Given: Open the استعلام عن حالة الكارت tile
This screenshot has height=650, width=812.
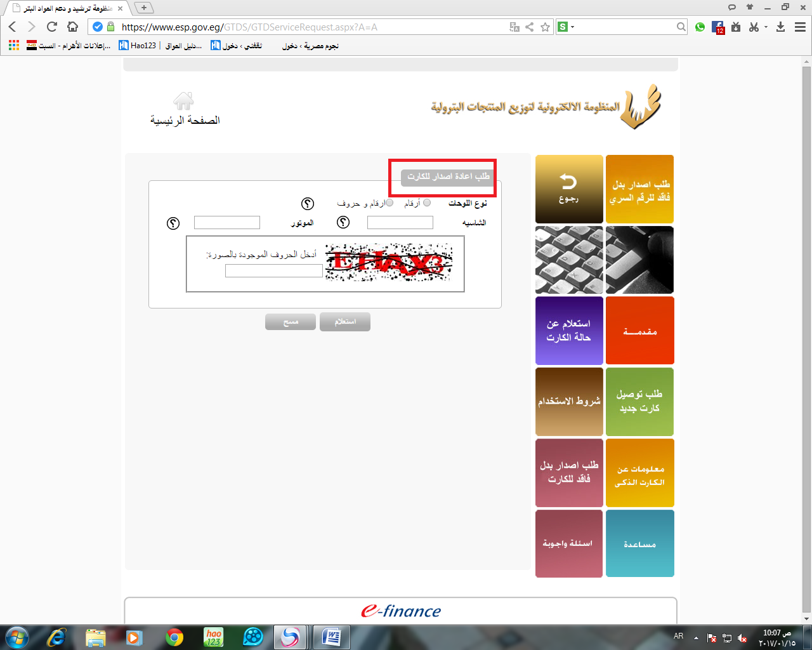Looking at the screenshot, I should pyautogui.click(x=569, y=331).
